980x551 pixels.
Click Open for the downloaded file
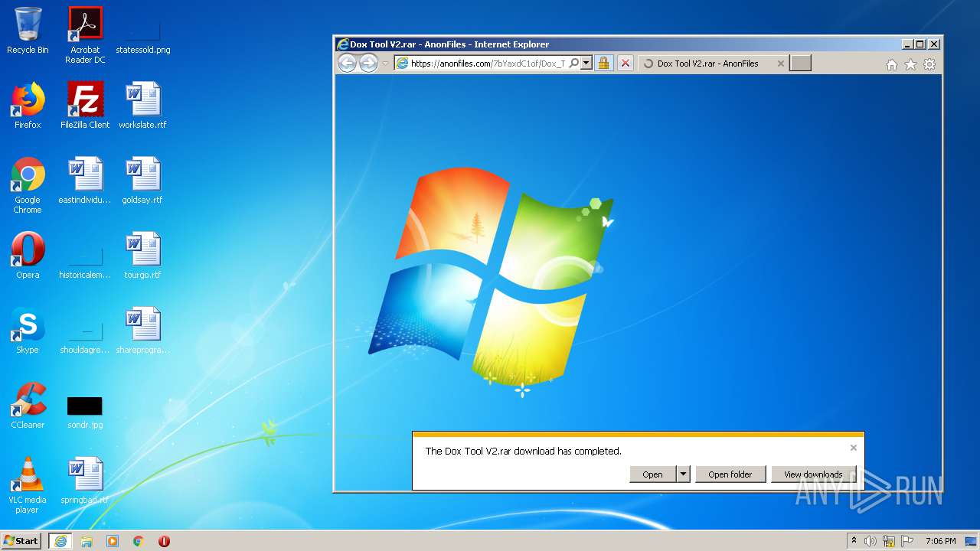click(653, 474)
